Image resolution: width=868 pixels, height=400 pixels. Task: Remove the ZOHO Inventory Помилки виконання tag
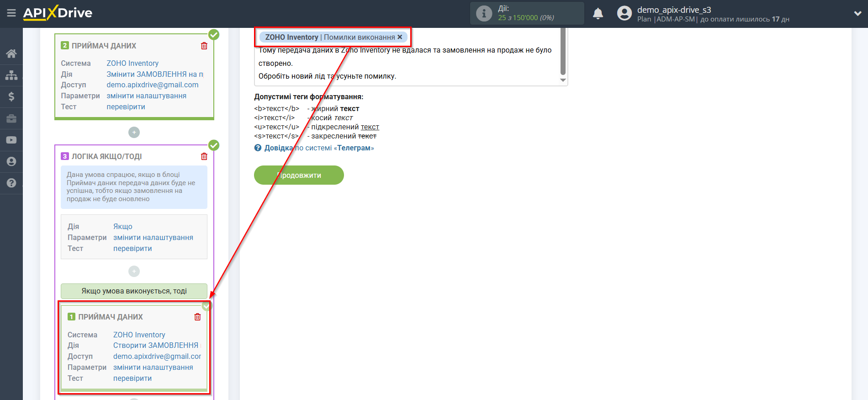pos(400,37)
